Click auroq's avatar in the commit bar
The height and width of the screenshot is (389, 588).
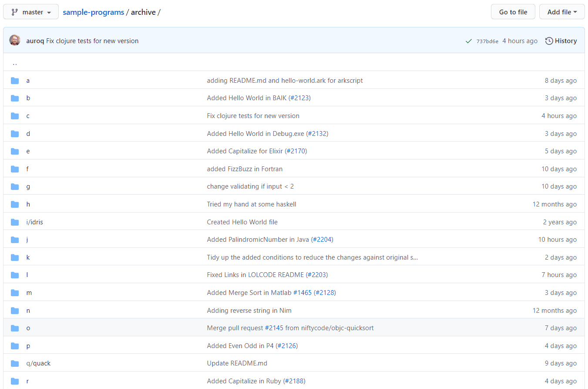(15, 40)
